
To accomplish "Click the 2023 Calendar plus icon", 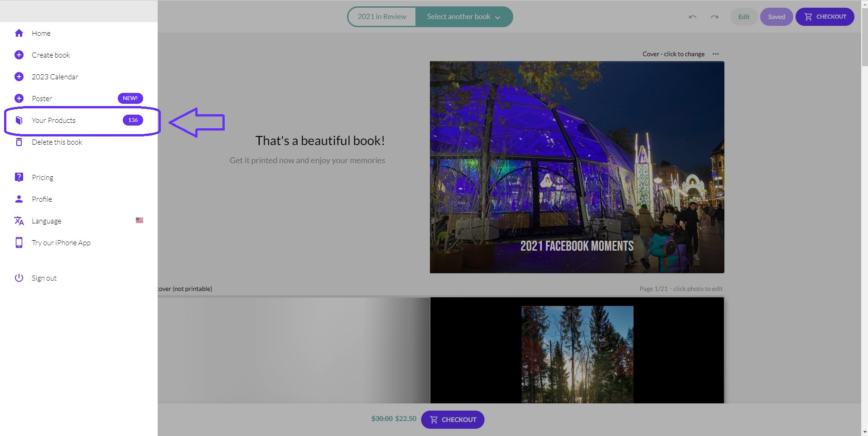I will [x=19, y=77].
